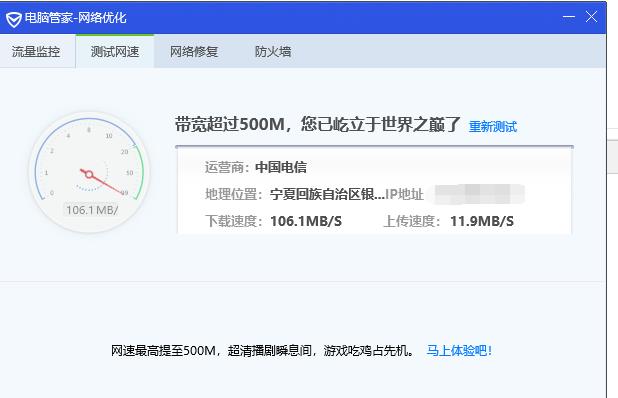Viewport: 618px width, 398px height.
Task: Select the 中国电信 operator value
Action: (281, 167)
